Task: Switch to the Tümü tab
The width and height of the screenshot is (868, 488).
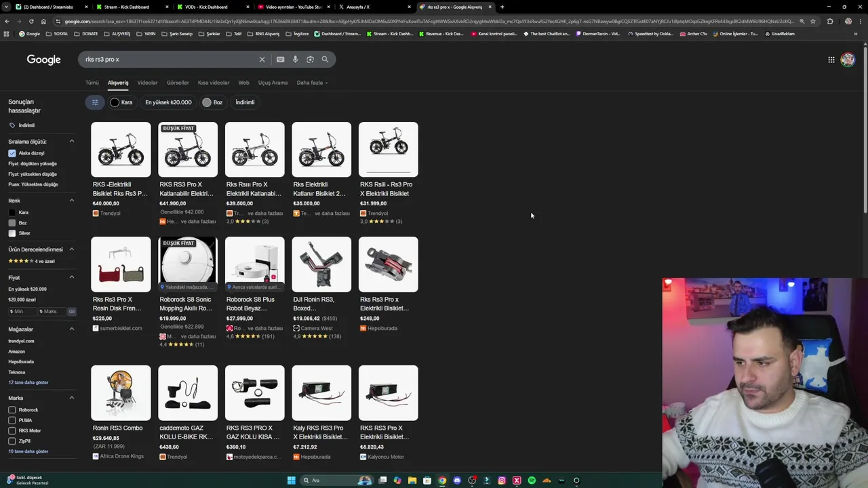Action: [92, 83]
